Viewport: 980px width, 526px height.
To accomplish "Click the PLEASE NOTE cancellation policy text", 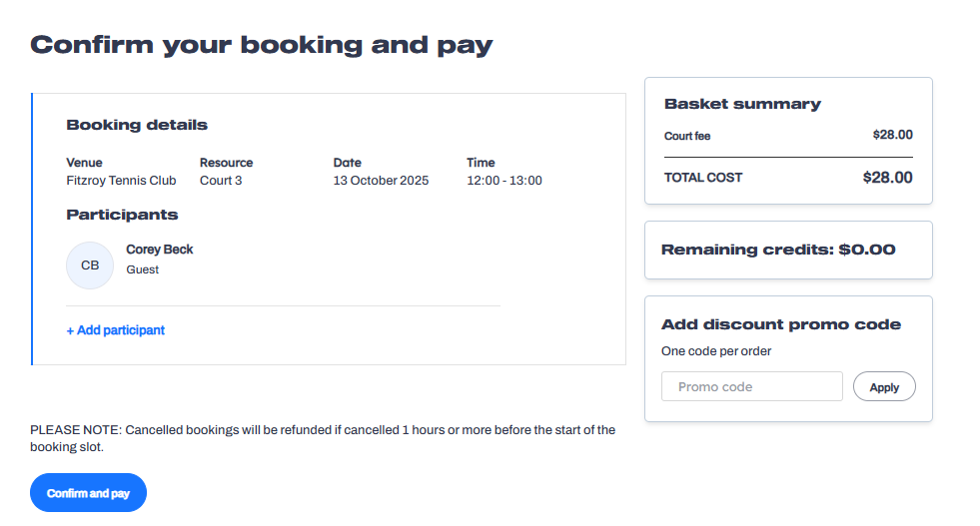I will point(323,438).
